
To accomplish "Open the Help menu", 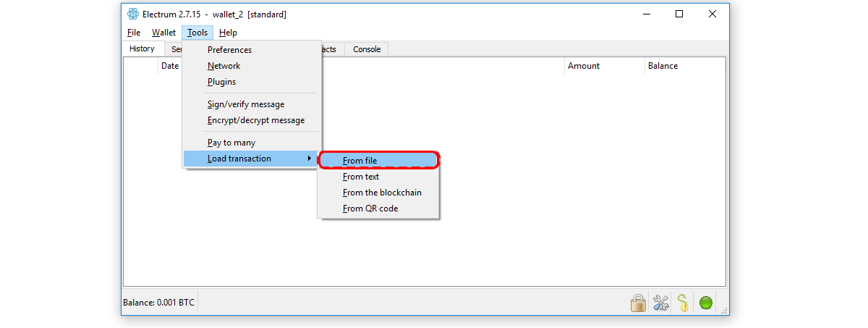I will [x=228, y=33].
